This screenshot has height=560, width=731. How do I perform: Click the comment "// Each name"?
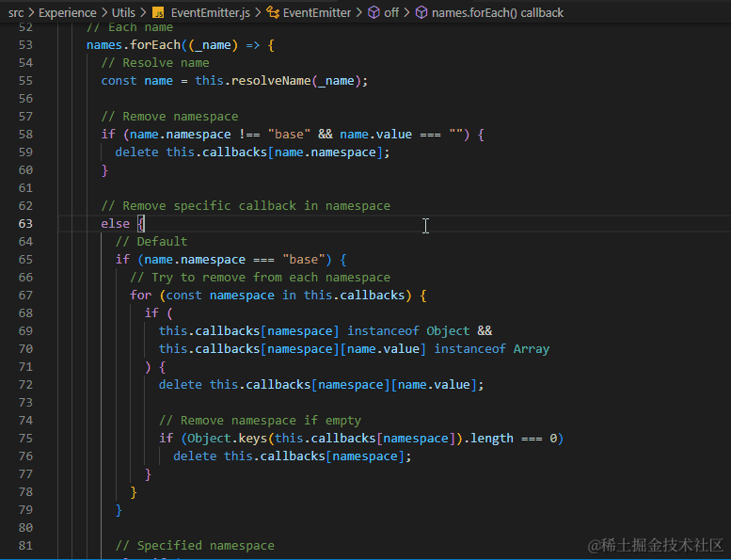click(x=130, y=27)
